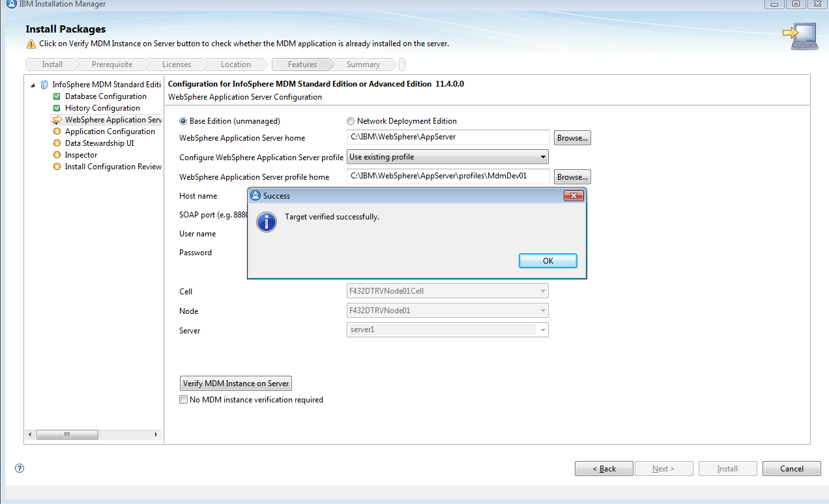Viewport: 829px width, 504px height.
Task: Check No MDM instance verification required
Action: (x=183, y=400)
